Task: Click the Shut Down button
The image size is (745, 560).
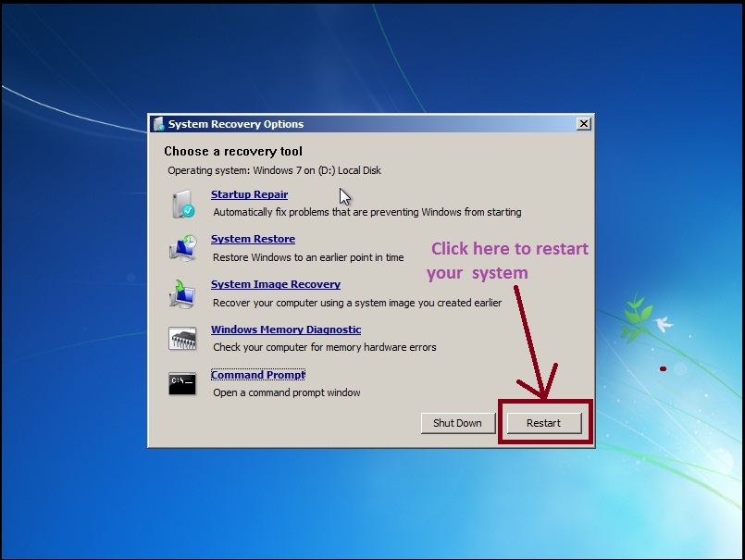Action: (x=457, y=423)
